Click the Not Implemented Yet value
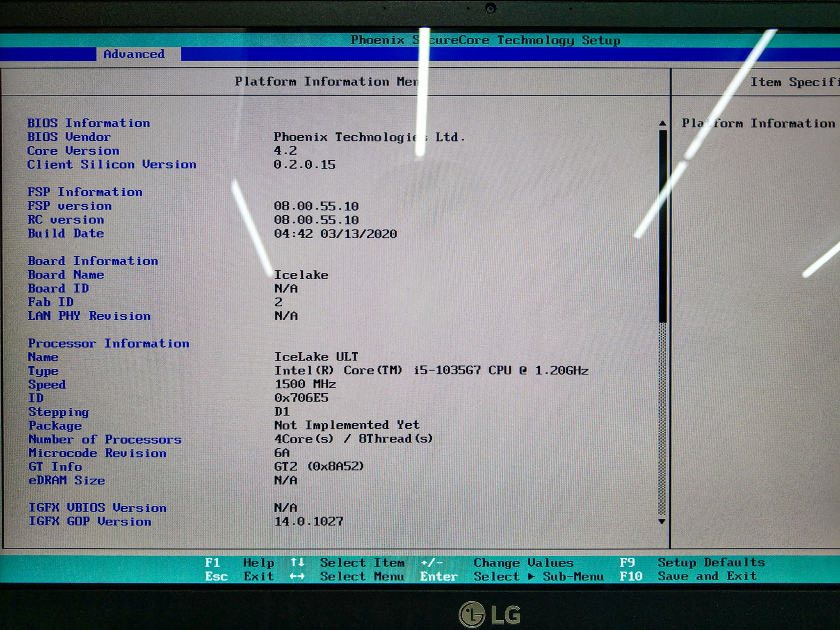The image size is (840, 630). [347, 425]
